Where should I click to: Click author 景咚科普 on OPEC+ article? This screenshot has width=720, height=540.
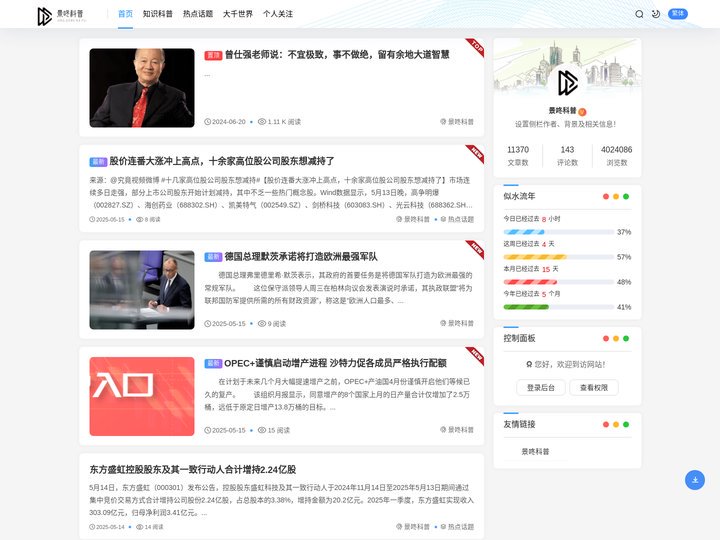coord(457,430)
